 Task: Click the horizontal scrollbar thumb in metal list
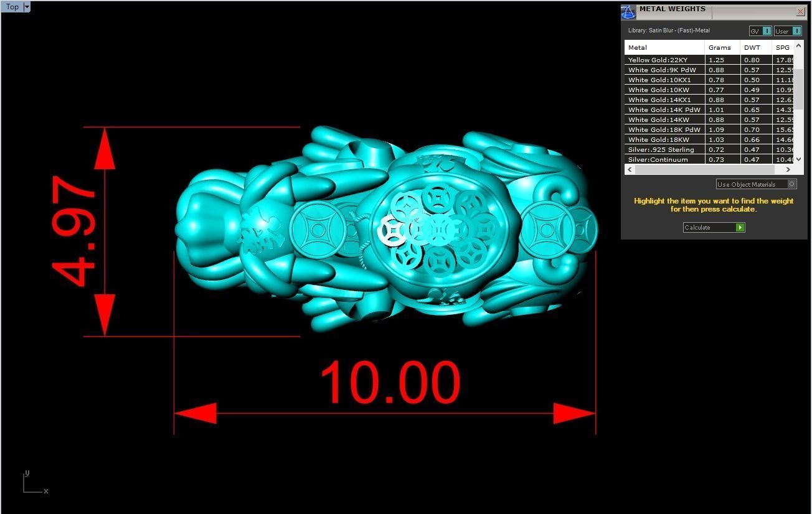(704, 169)
